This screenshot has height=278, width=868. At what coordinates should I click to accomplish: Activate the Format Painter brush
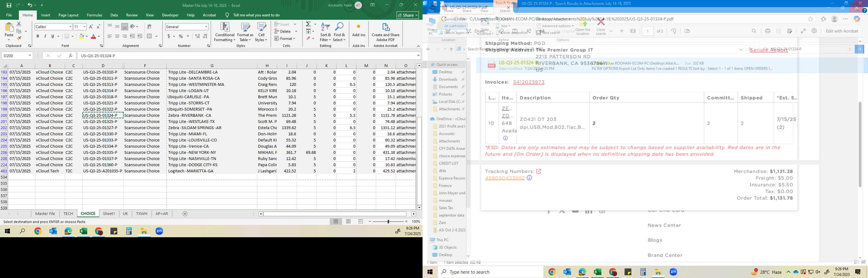click(x=19, y=38)
